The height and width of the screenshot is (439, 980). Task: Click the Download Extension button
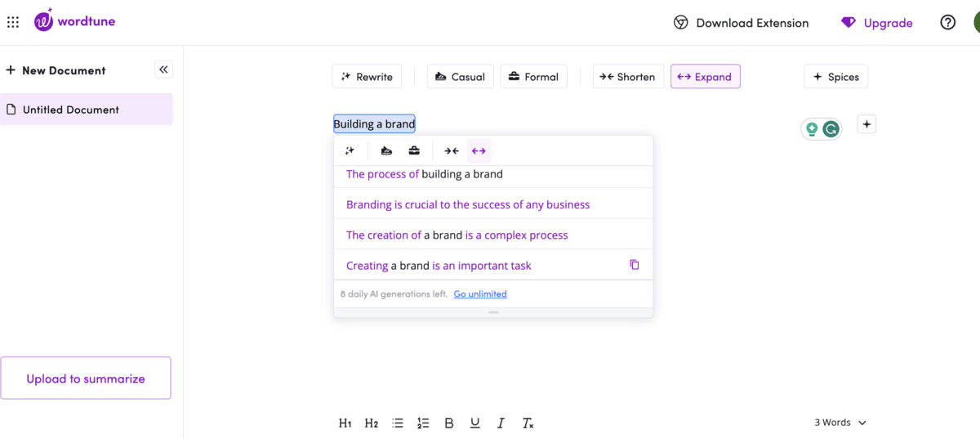pos(741,23)
